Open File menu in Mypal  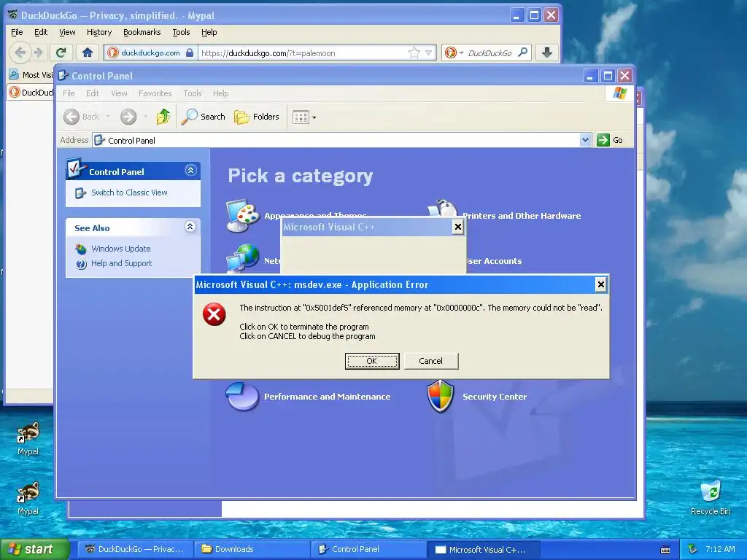17,32
